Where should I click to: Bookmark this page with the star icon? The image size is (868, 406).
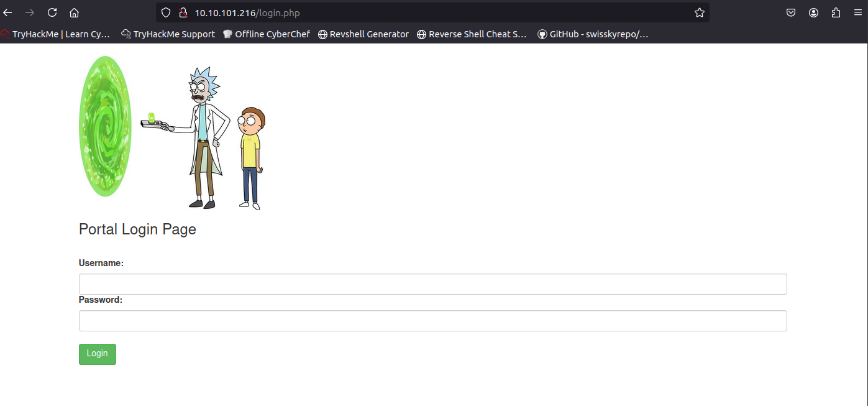click(x=699, y=12)
